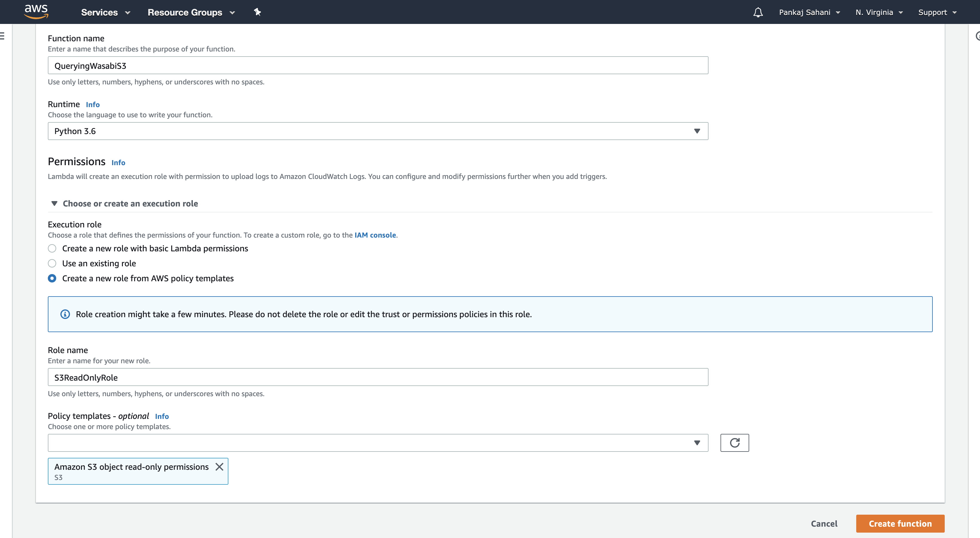Click the AWS logo home icon
The height and width of the screenshot is (538, 980).
pyautogui.click(x=36, y=11)
